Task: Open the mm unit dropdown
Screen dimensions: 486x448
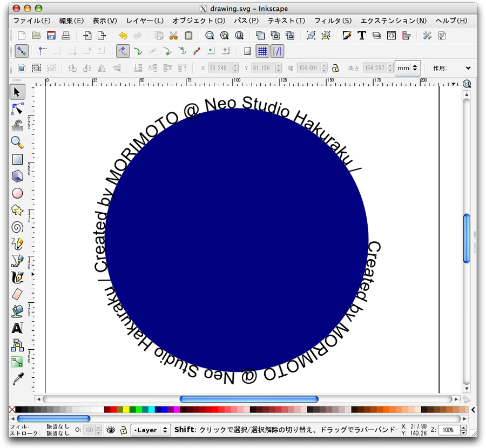Action: pos(407,68)
